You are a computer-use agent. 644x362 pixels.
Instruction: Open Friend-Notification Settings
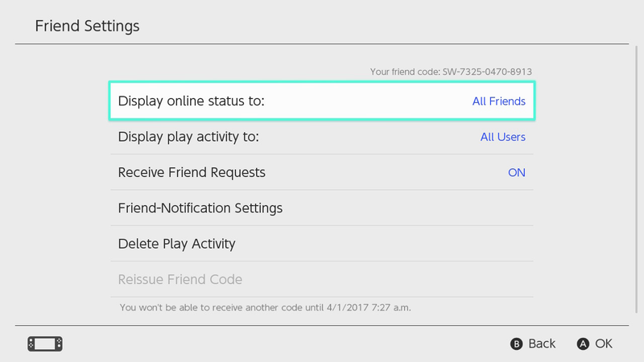[x=322, y=208]
